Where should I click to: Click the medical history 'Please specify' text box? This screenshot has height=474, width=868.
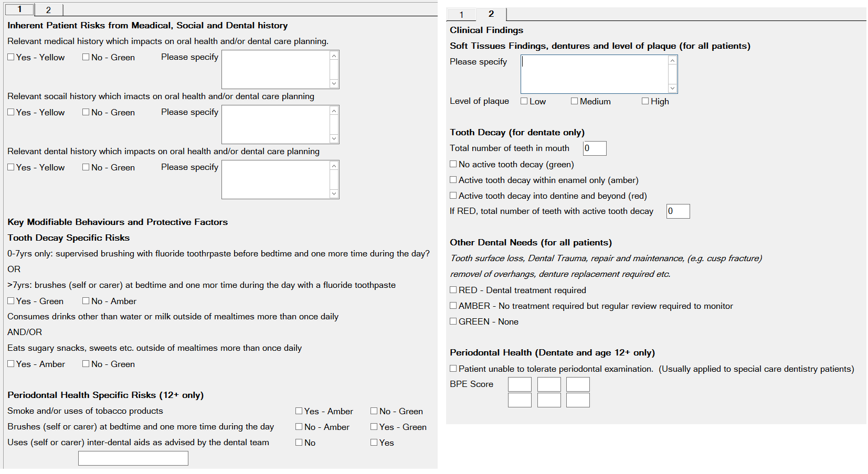[x=276, y=70]
